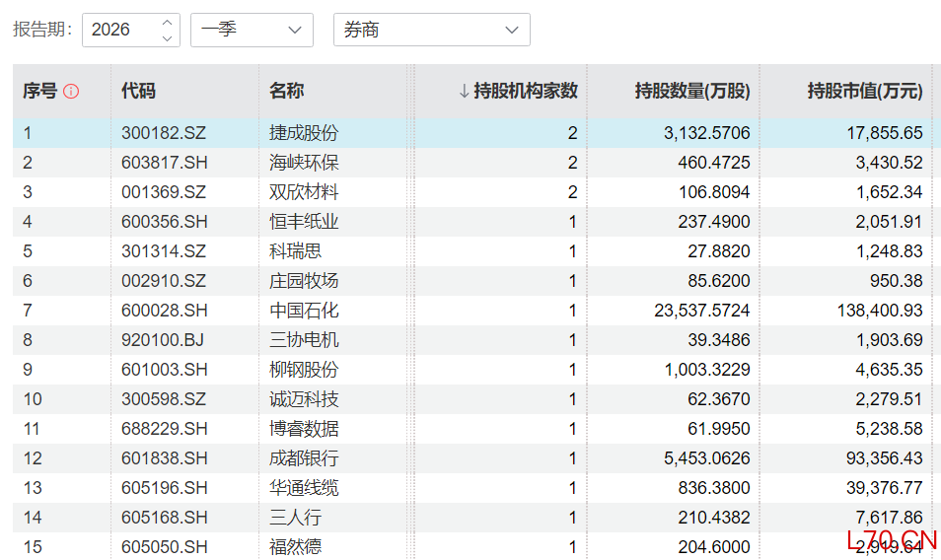Click stock name 海峡环保
This screenshot has width=941, height=560.
[304, 163]
